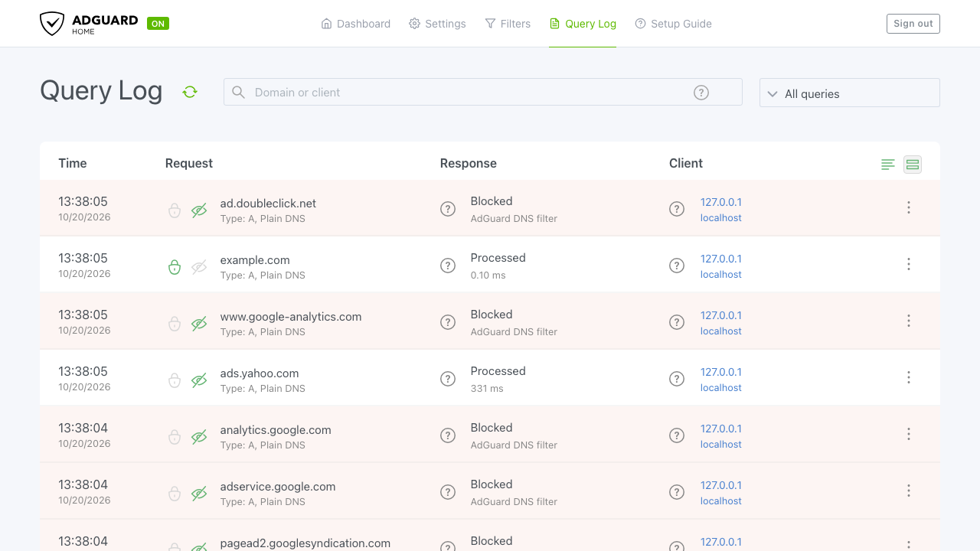Click the lock icon for analytics.google.com
Image resolution: width=980 pixels, height=551 pixels.
[175, 437]
